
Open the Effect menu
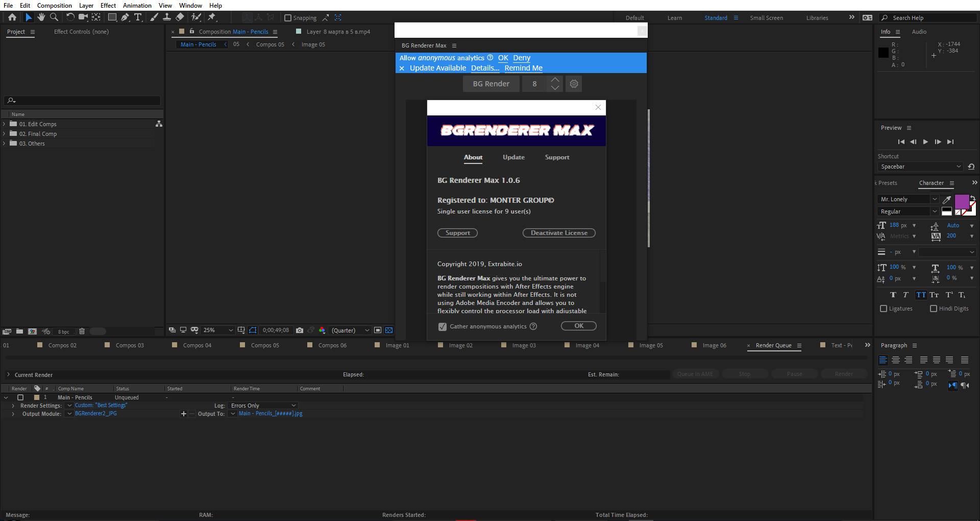(108, 5)
